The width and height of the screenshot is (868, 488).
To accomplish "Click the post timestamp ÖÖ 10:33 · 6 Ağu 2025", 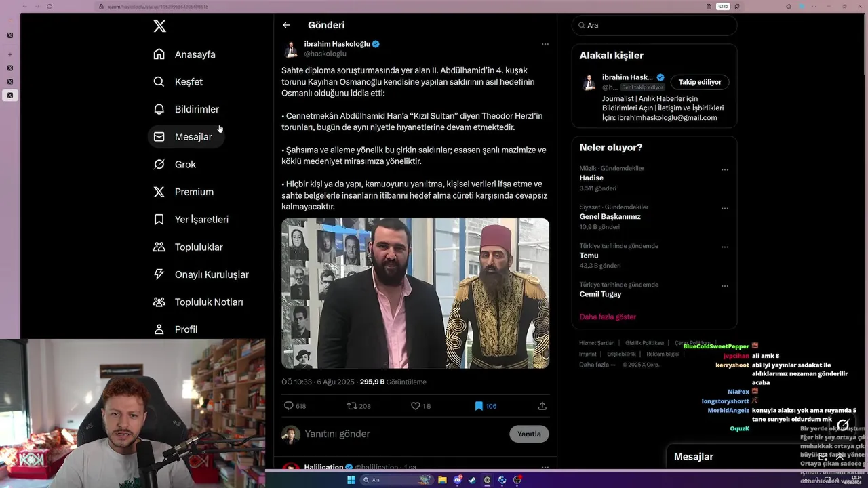I will pyautogui.click(x=318, y=382).
